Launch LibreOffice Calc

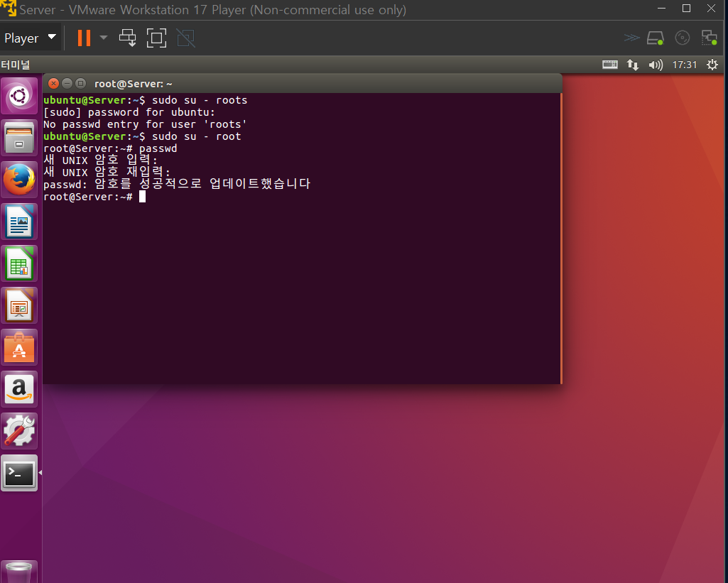(x=19, y=263)
